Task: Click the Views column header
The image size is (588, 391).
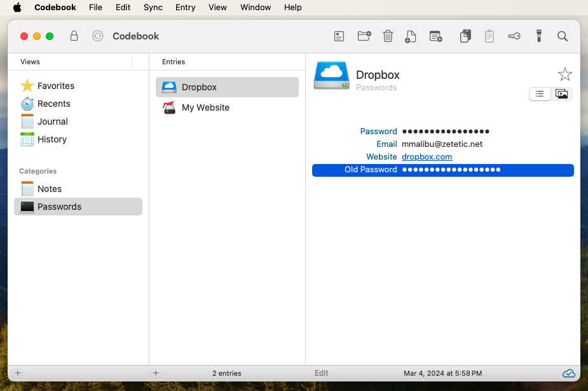Action: coord(30,62)
